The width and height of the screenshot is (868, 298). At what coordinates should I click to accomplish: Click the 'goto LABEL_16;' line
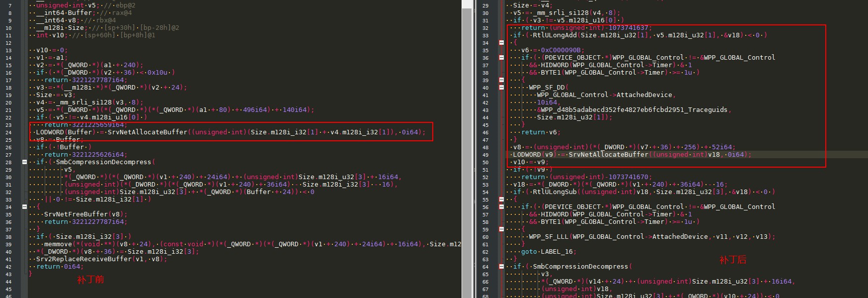pyautogui.click(x=549, y=251)
